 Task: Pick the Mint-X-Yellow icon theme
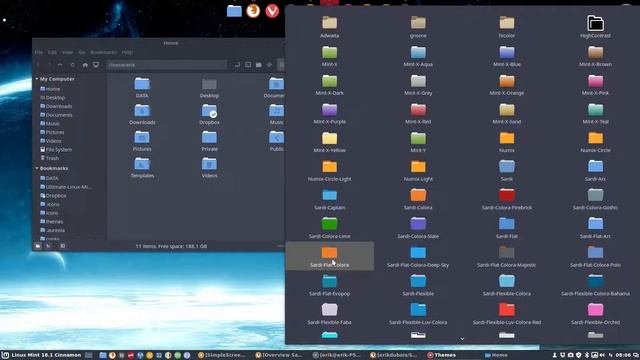(329, 141)
